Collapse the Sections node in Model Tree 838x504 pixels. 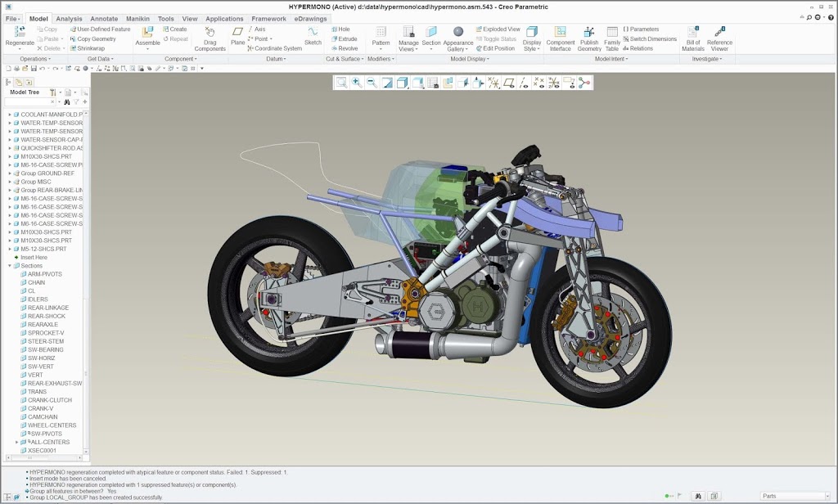[10, 266]
